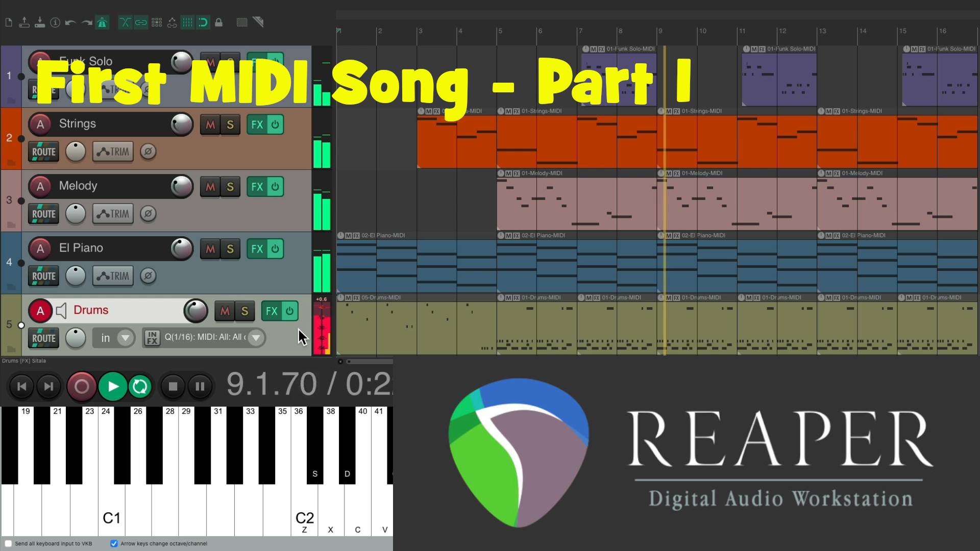Arm the El Piano track for recording

[40, 249]
